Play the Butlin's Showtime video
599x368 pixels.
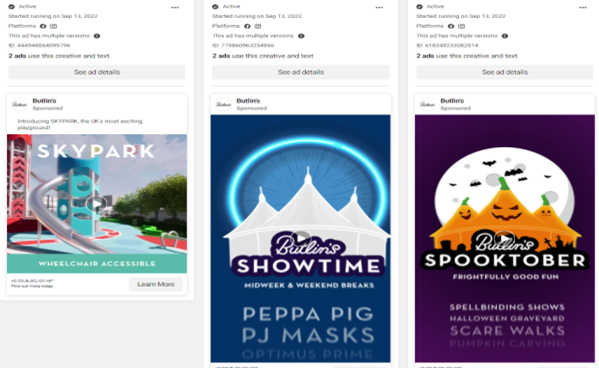pyautogui.click(x=301, y=238)
